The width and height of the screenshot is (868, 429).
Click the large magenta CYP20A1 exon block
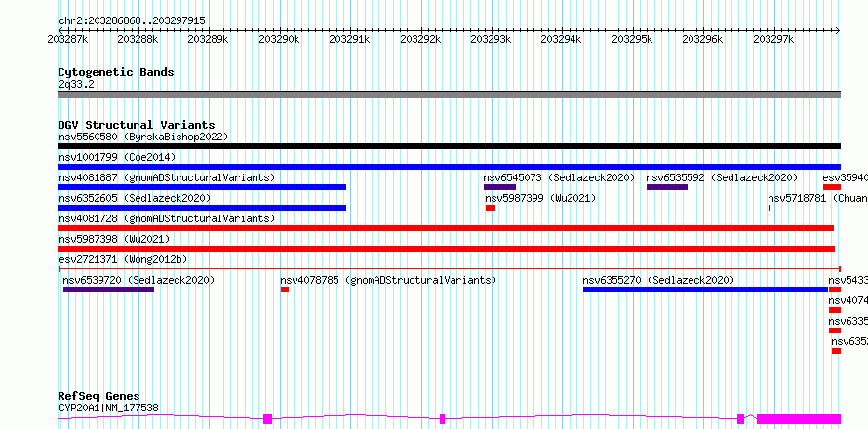(799, 419)
